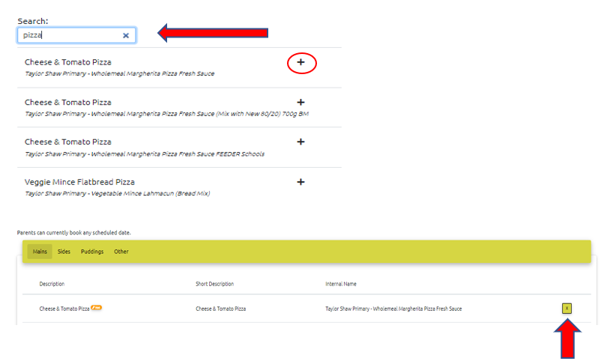The image size is (610, 364).
Task: Switch to the Mains tab
Action: coord(40,252)
